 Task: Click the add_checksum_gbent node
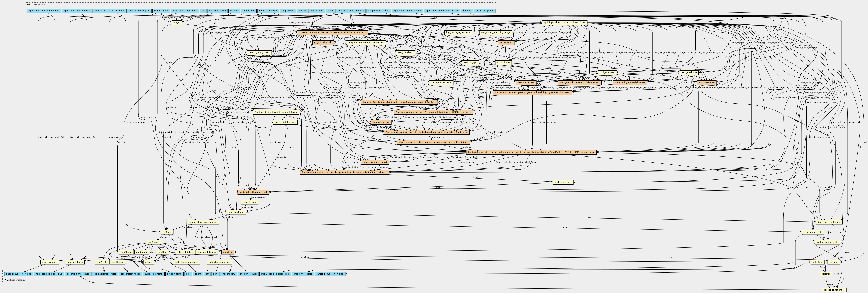coord(186,262)
